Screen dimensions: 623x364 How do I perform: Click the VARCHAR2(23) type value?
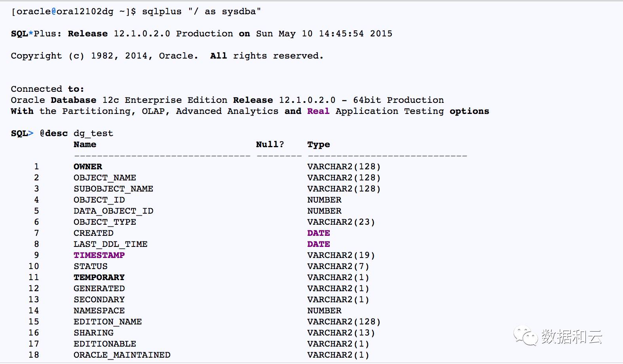coord(341,222)
